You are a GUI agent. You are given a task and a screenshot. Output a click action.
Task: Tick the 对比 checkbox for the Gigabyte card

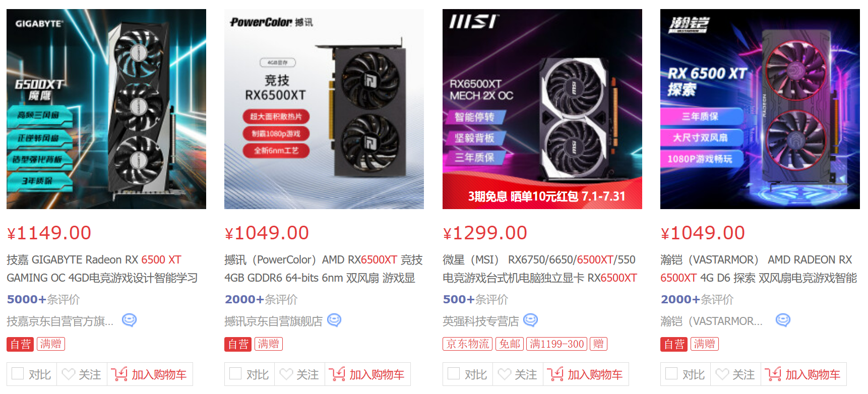click(18, 373)
